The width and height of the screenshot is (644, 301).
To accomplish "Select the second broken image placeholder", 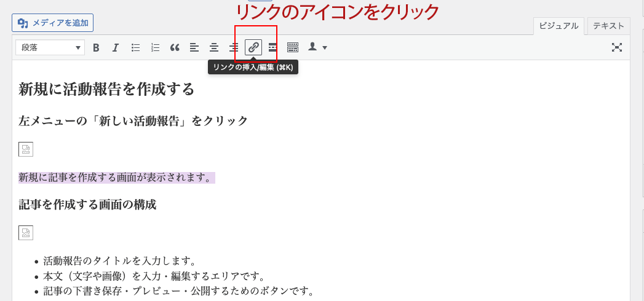I will pyautogui.click(x=26, y=233).
